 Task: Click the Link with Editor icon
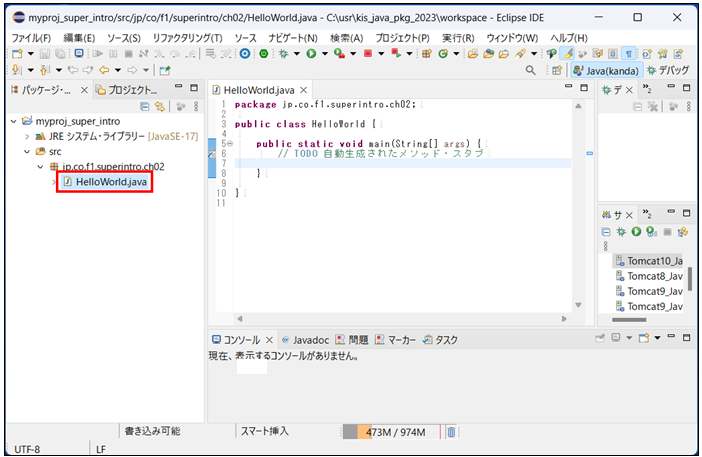coord(160,106)
